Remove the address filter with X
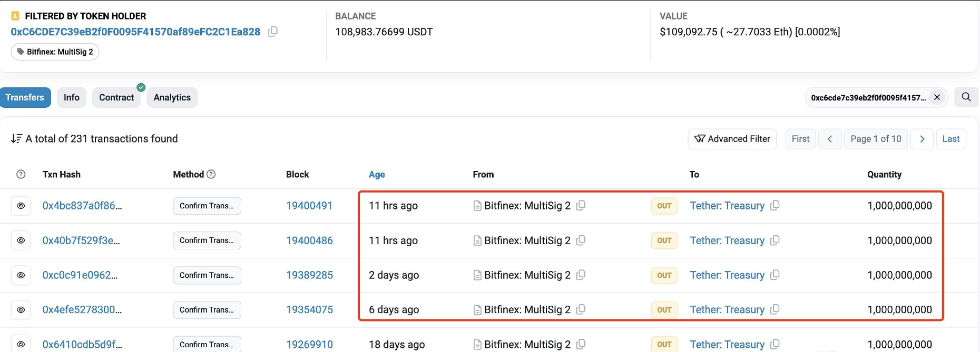The width and height of the screenshot is (980, 352). tap(937, 97)
